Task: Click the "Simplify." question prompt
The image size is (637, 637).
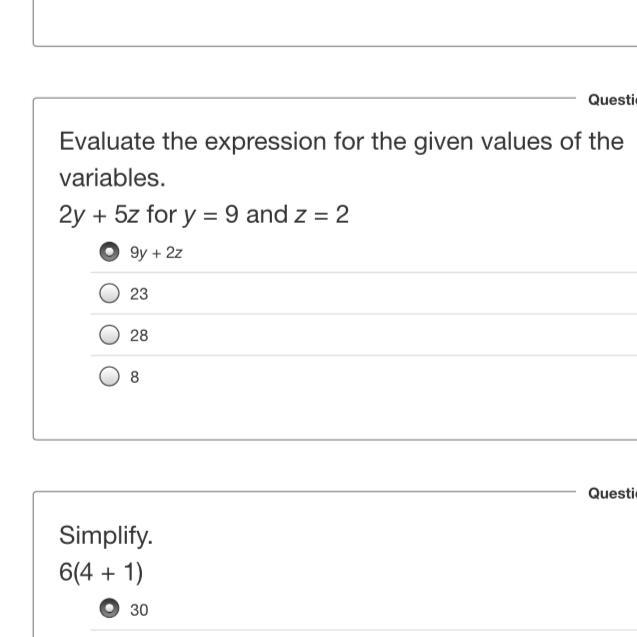Action: (106, 535)
